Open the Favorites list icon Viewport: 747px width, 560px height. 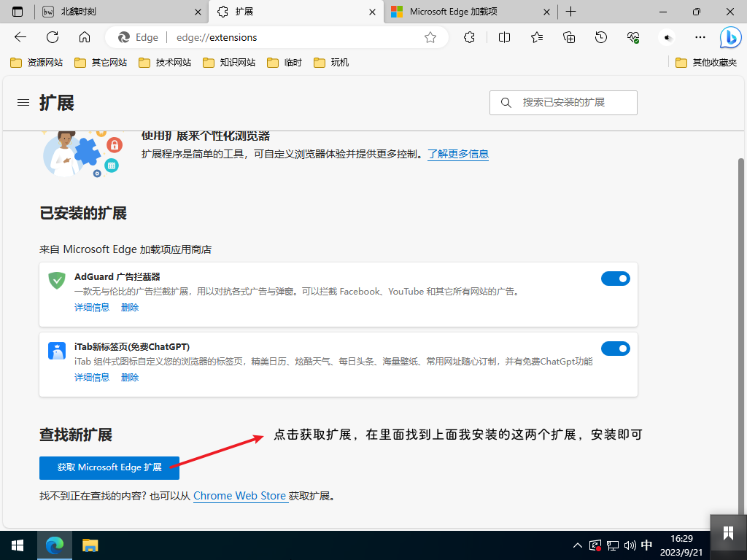tap(537, 37)
